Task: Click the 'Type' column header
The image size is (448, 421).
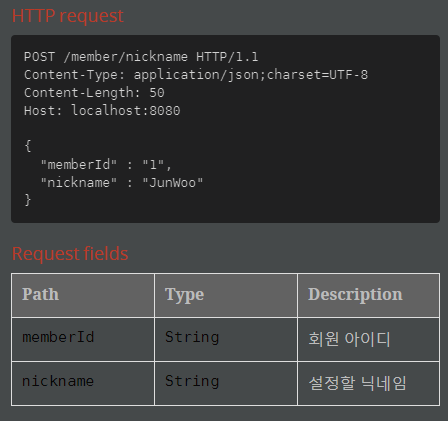Action: [226, 295]
